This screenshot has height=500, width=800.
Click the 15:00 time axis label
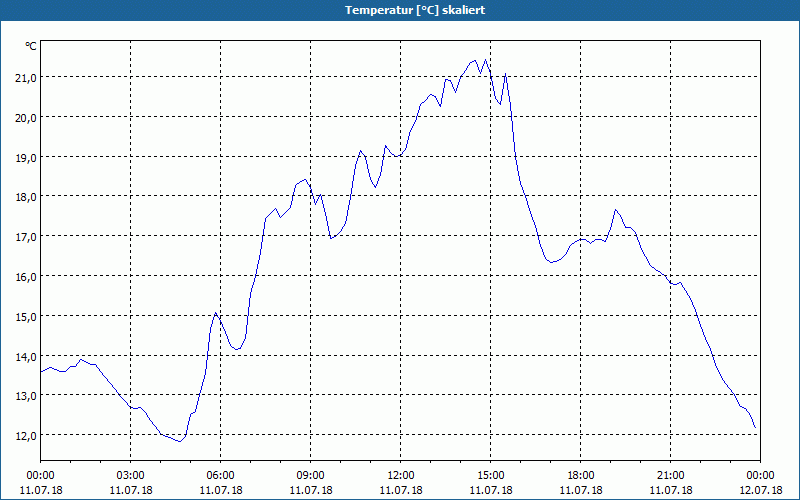490,476
